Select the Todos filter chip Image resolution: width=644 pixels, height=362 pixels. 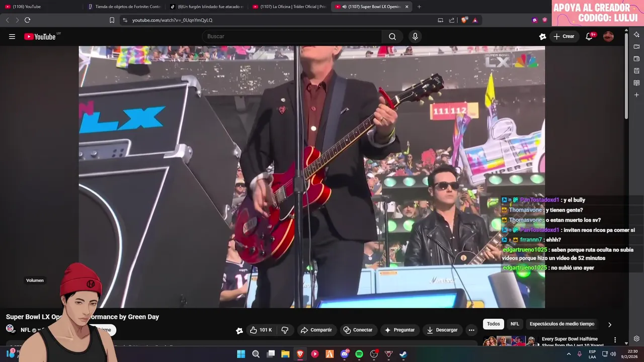[x=494, y=324]
